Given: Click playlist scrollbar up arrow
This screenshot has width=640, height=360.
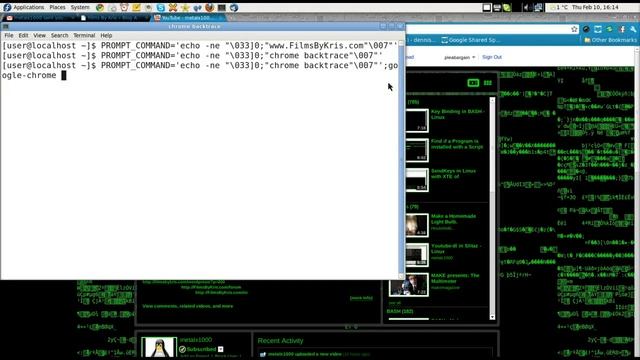Looking at the screenshot, I should click(492, 100).
